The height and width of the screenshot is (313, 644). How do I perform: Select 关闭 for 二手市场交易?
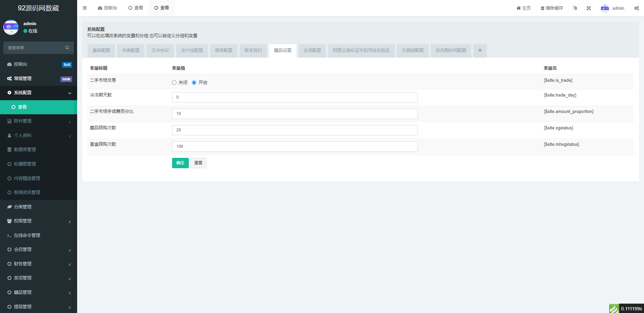coord(174,83)
